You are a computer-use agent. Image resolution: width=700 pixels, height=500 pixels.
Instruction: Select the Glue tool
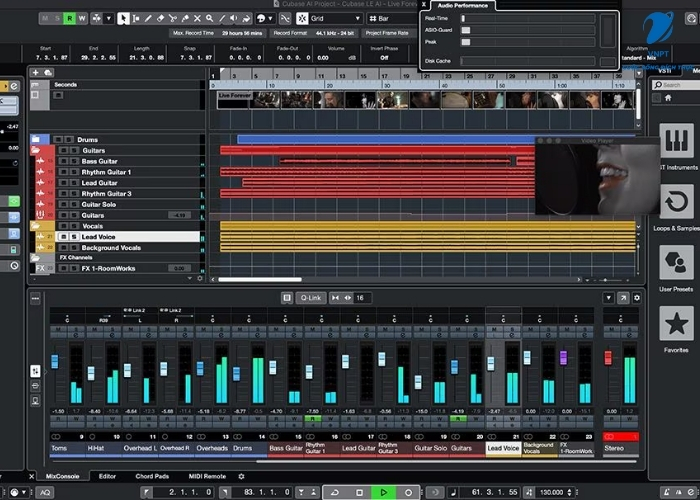[185, 18]
